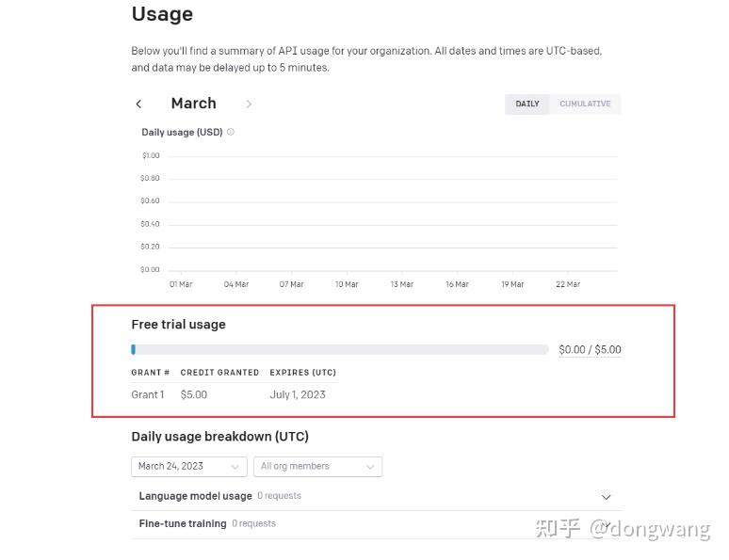The height and width of the screenshot is (560, 729).
Task: Click the free trial usage progress bar
Action: (x=339, y=349)
